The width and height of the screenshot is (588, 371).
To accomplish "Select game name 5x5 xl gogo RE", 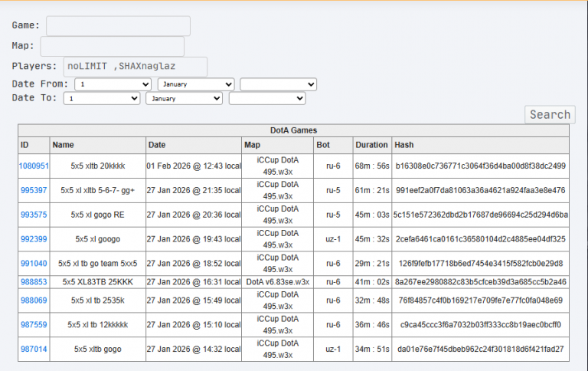I will [97, 215].
